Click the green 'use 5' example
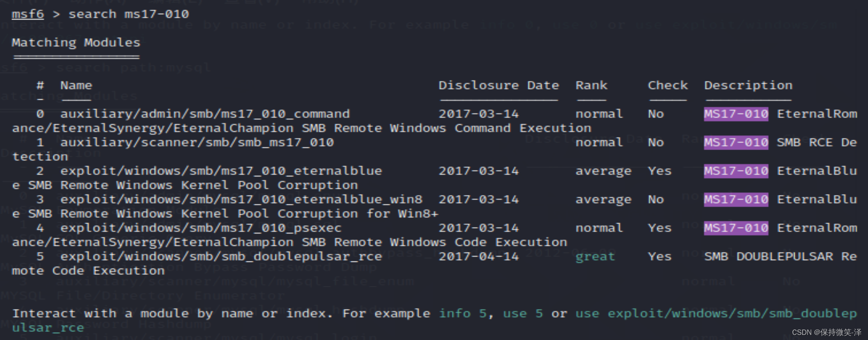Viewport: 868px width, 340px height. pos(523,313)
